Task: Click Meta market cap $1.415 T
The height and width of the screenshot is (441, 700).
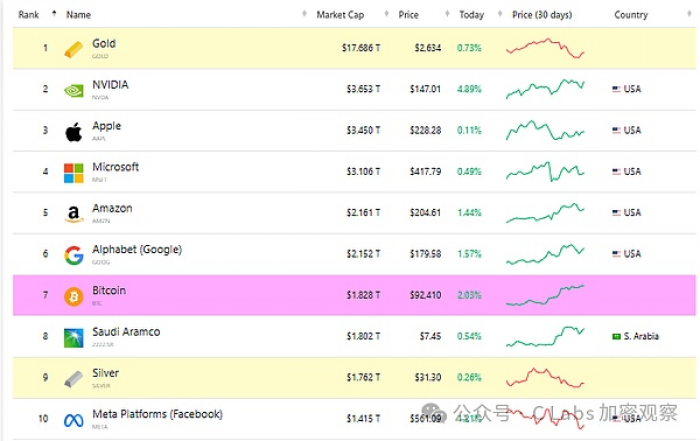Action: [363, 419]
